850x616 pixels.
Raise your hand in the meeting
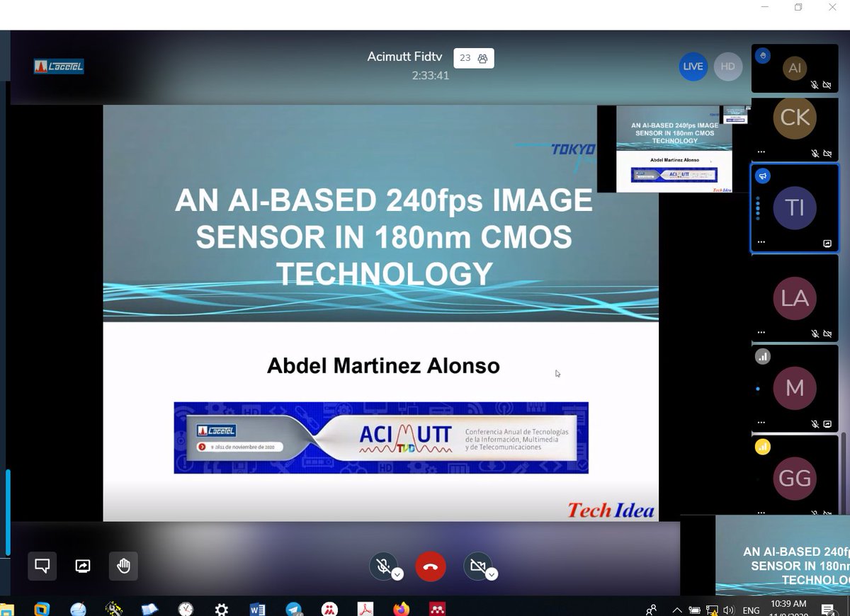click(x=124, y=566)
